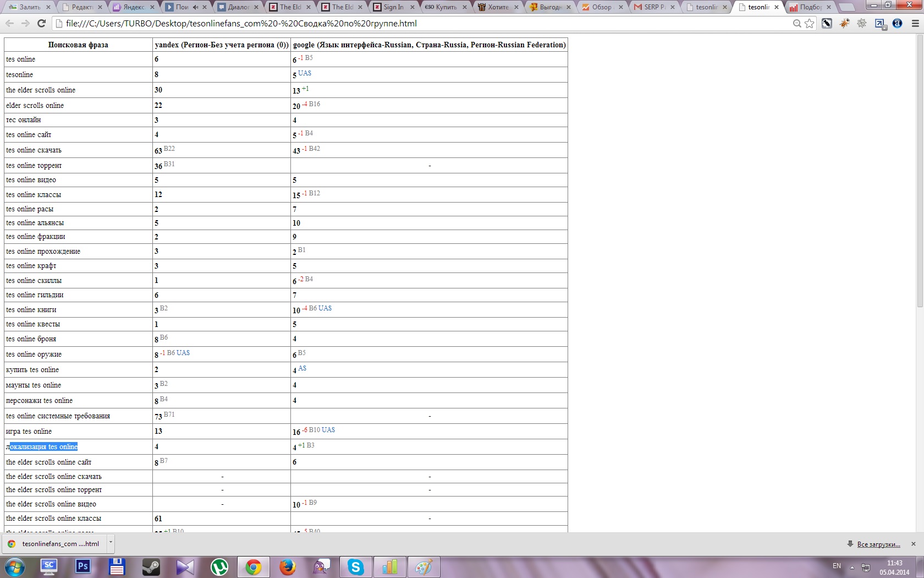924x578 pixels.
Task: Open Chrome hamburger menu
Action: pyautogui.click(x=915, y=23)
